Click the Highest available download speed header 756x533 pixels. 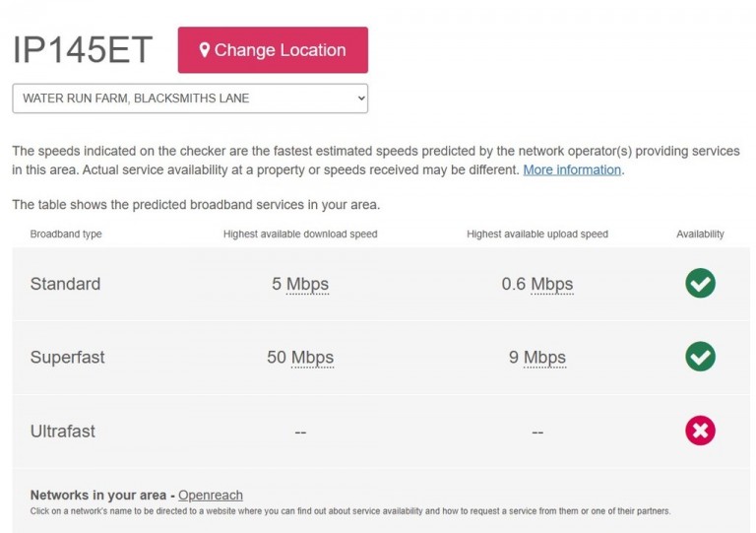(x=300, y=233)
